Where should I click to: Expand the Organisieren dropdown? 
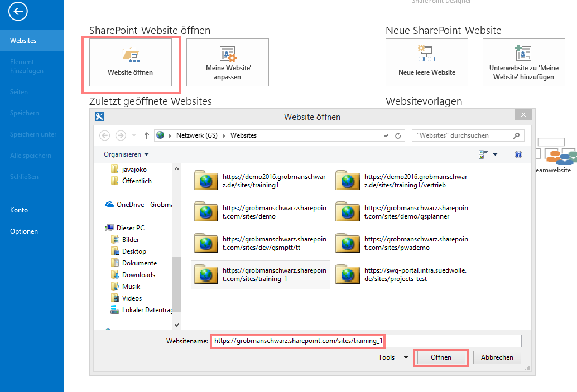tap(126, 154)
